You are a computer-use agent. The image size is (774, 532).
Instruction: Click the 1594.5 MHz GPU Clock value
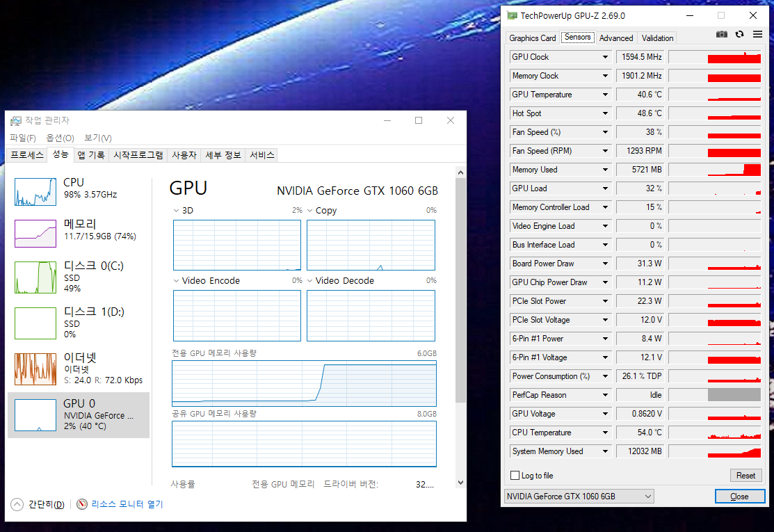[x=640, y=57]
